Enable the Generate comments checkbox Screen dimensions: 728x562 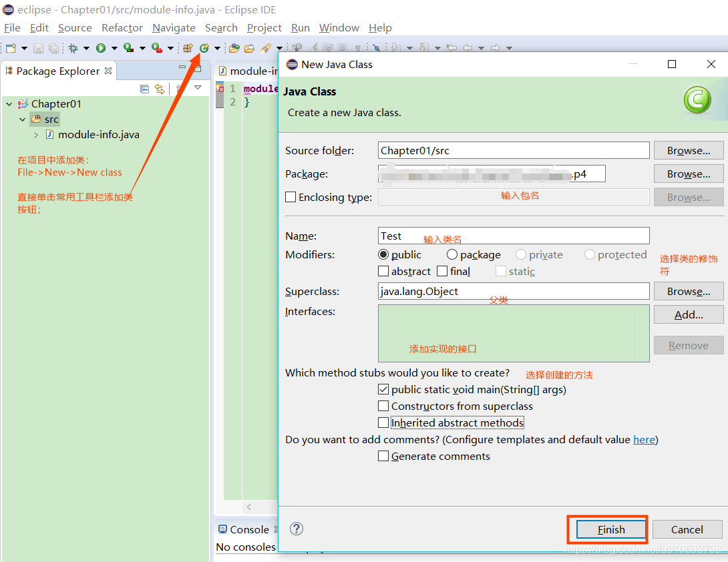click(x=383, y=456)
